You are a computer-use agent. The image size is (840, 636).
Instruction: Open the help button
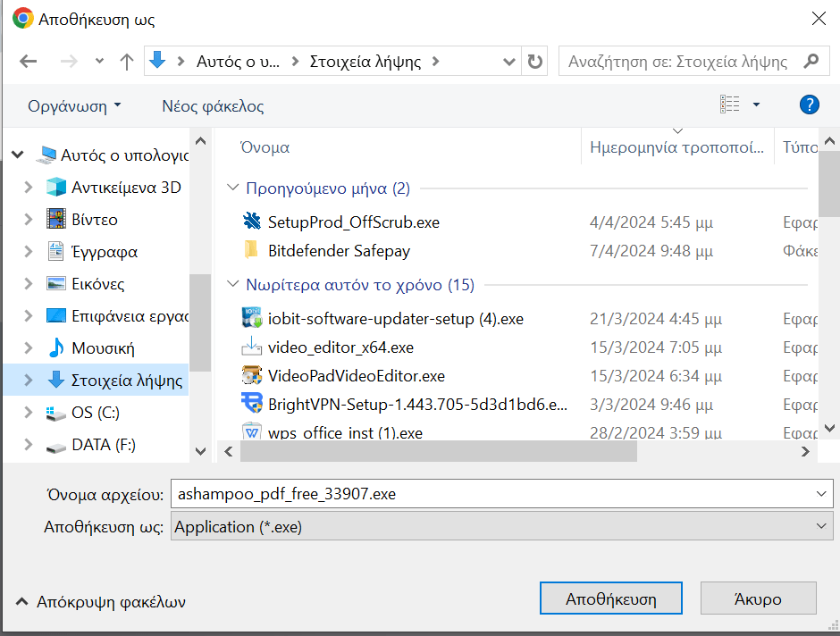(809, 105)
